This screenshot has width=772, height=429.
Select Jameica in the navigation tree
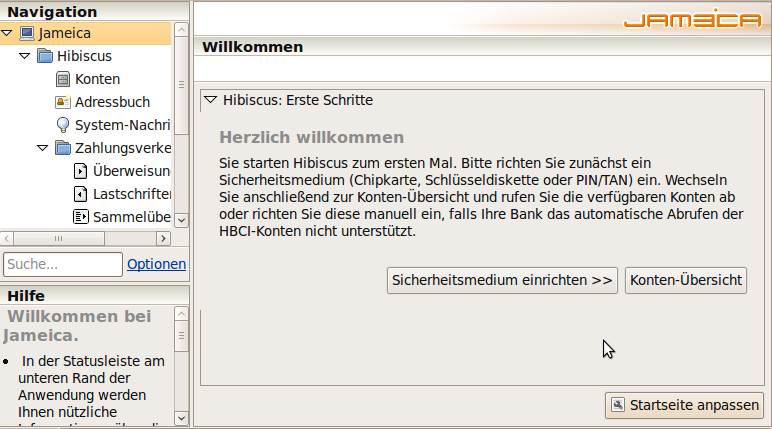click(x=64, y=33)
